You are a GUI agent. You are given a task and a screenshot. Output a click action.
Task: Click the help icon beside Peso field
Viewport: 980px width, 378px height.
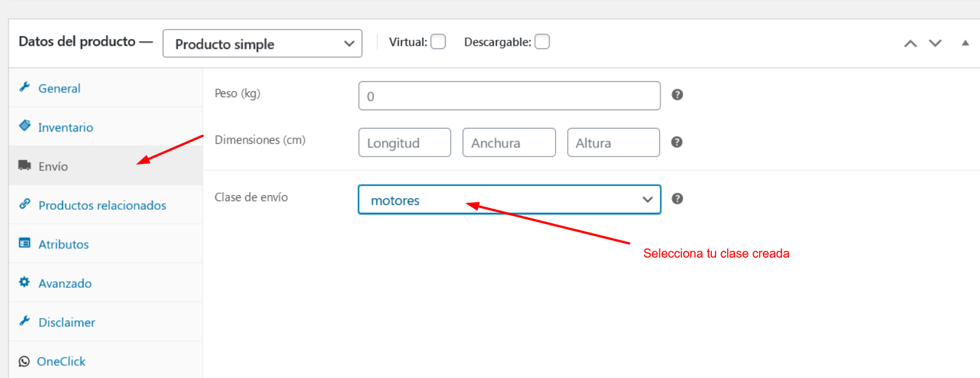click(x=677, y=95)
